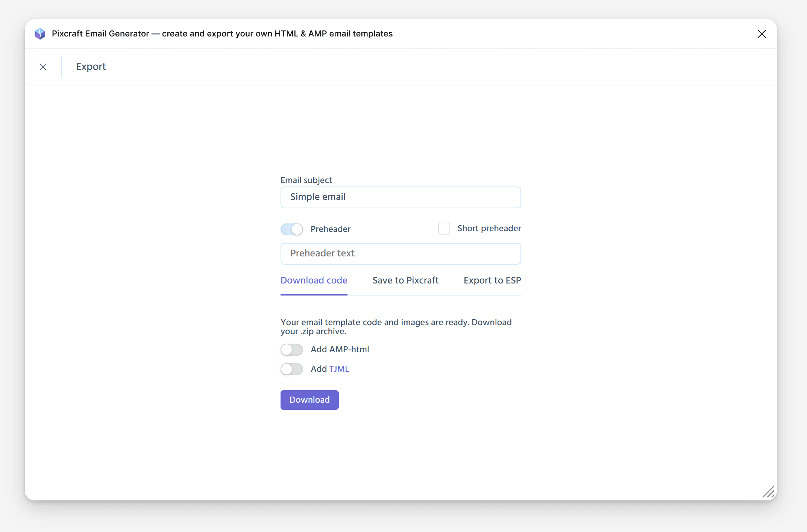This screenshot has width=807, height=532.
Task: Click the Pixcraft Email Generator title text
Action: tap(222, 34)
